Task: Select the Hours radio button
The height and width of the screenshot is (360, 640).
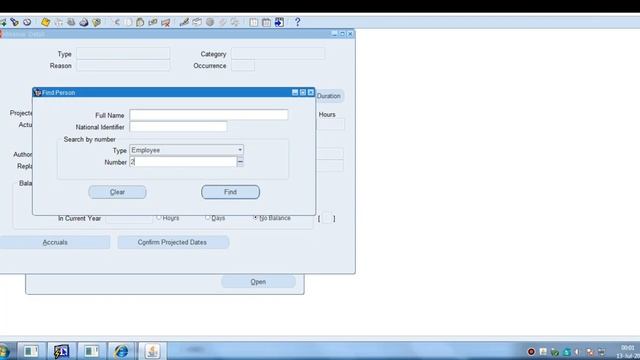Action: [x=159, y=218]
